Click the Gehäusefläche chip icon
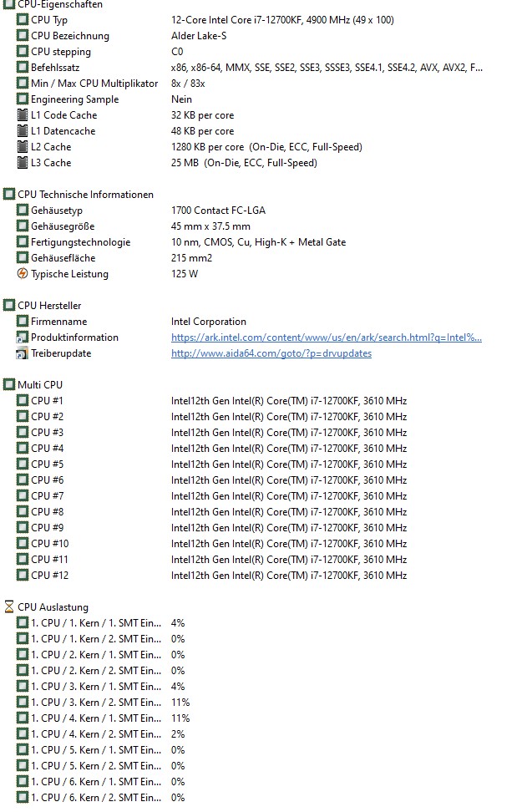532x812 pixels. 23,258
